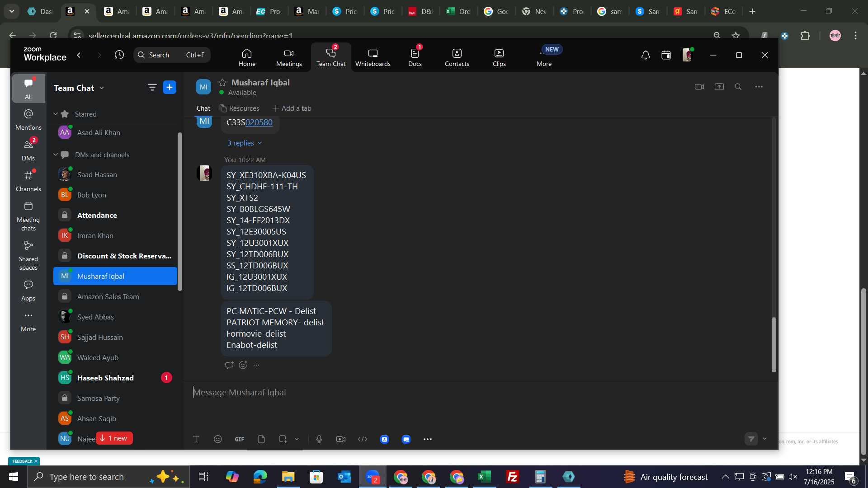Add emoji reaction to message
The height and width of the screenshot is (488, 868).
click(x=243, y=365)
